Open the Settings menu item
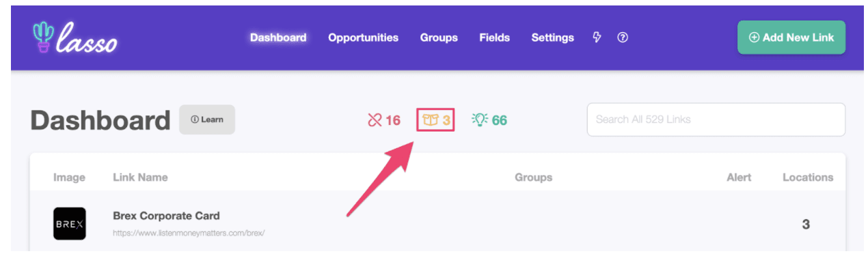868x258 pixels. click(x=552, y=38)
